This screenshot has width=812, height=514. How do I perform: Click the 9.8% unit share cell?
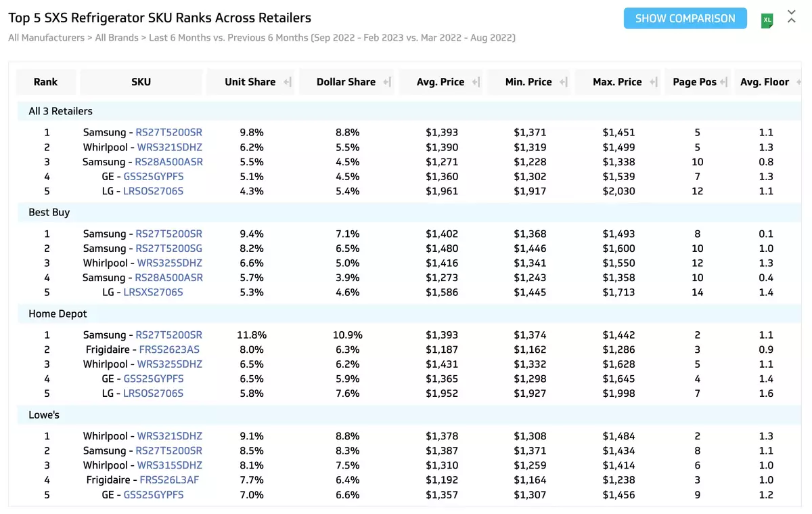click(252, 133)
